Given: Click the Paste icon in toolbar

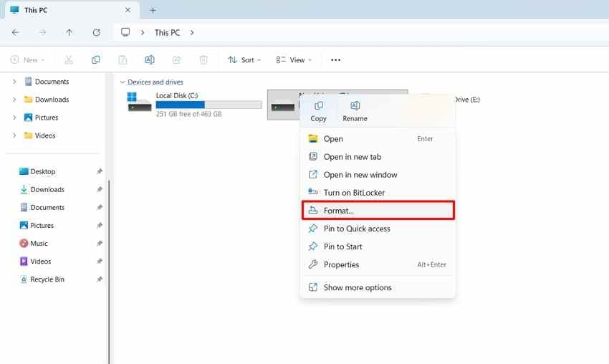Looking at the screenshot, I should (x=123, y=59).
